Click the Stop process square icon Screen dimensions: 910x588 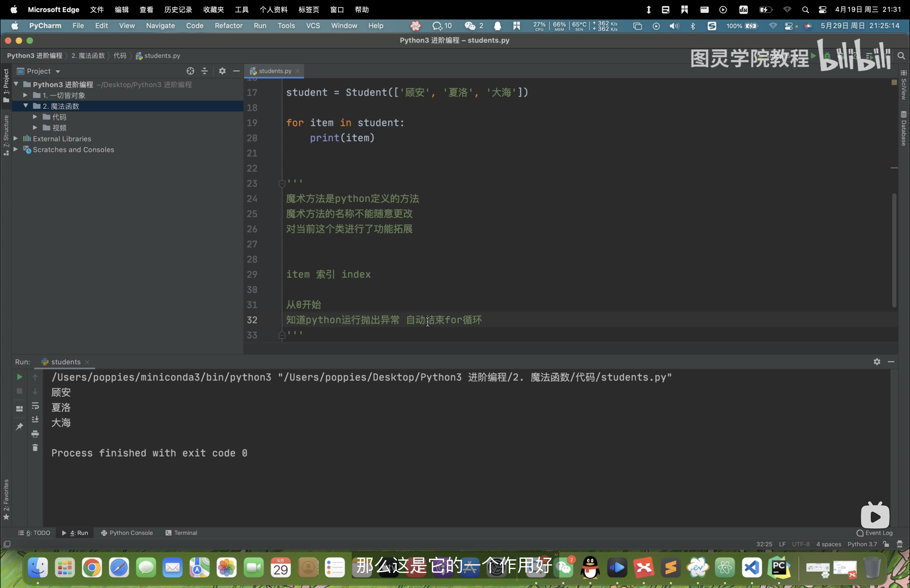[19, 391]
